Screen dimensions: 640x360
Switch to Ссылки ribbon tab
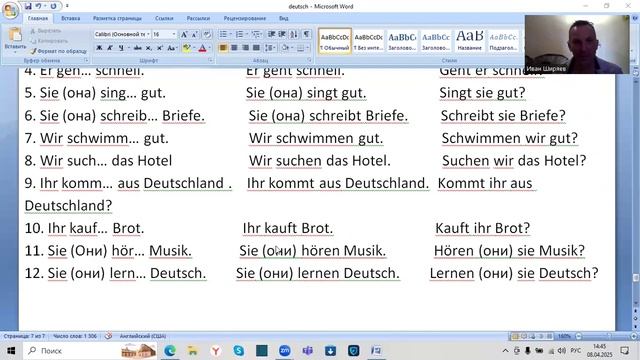164,18
